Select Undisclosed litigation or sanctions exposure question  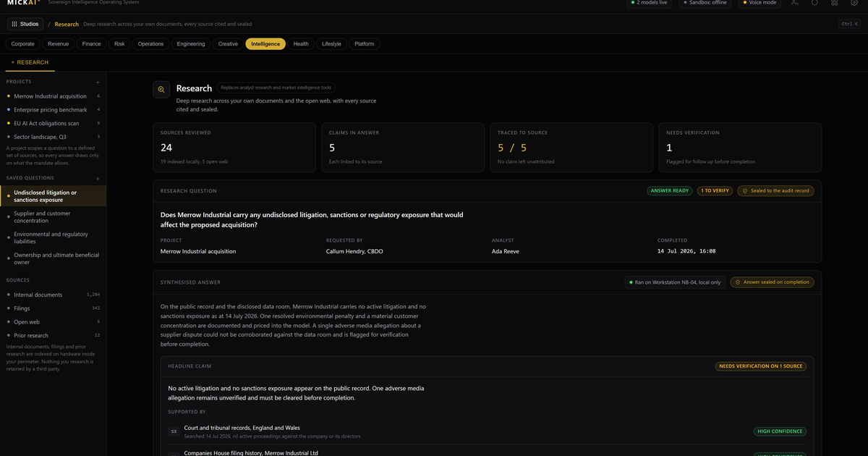[x=53, y=196]
